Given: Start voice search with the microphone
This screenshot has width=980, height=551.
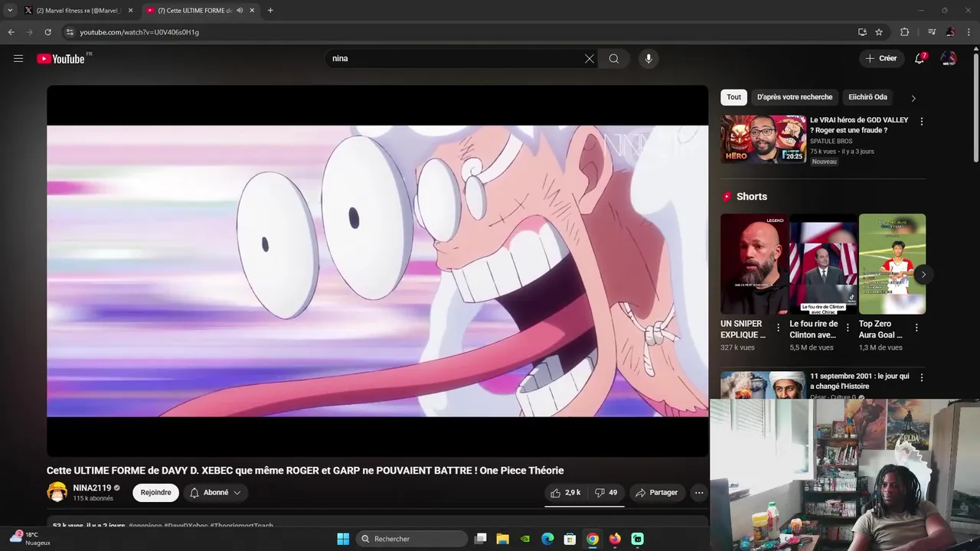Looking at the screenshot, I should [648, 58].
